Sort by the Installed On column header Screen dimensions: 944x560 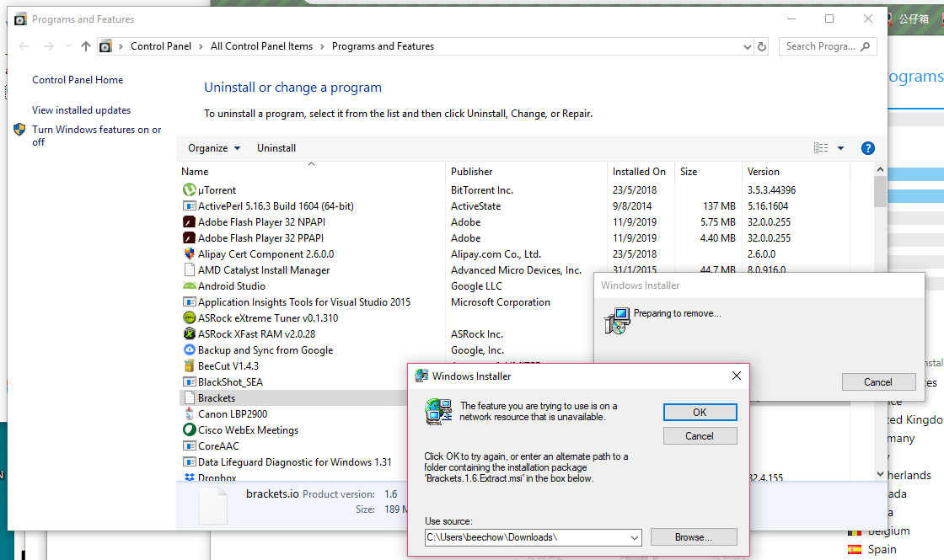(639, 172)
